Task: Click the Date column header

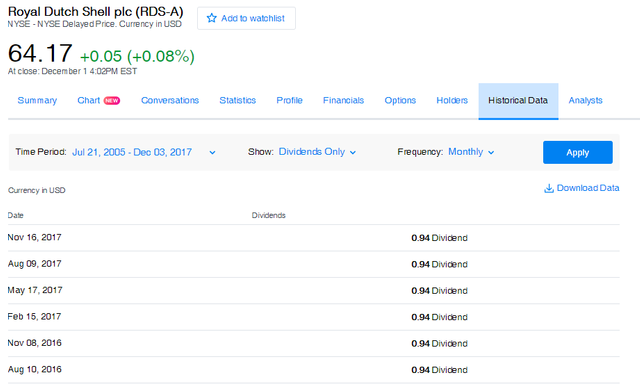Action: tap(16, 215)
